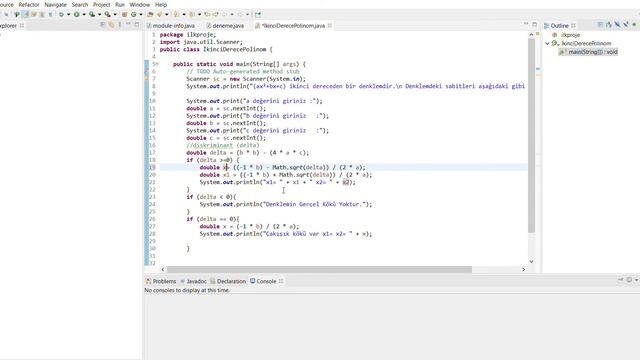The width and height of the screenshot is (640, 360).
Task: Open the Help menu
Action: [161, 4]
